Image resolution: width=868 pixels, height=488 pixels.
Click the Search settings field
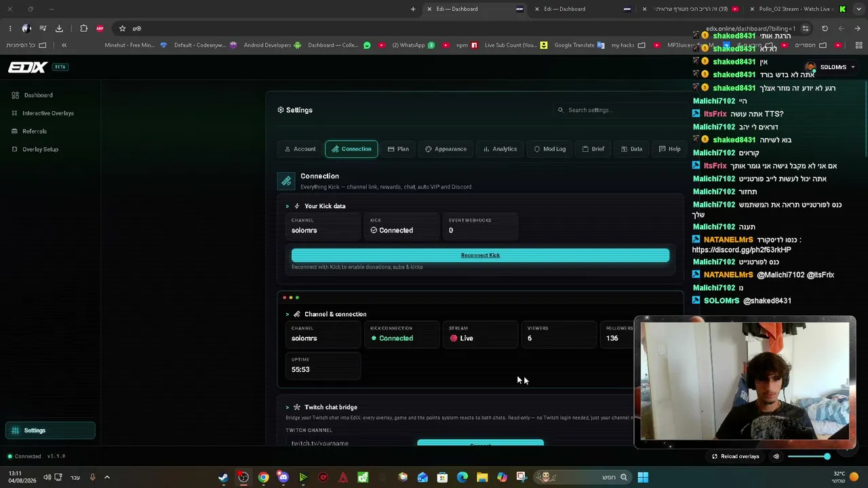620,110
